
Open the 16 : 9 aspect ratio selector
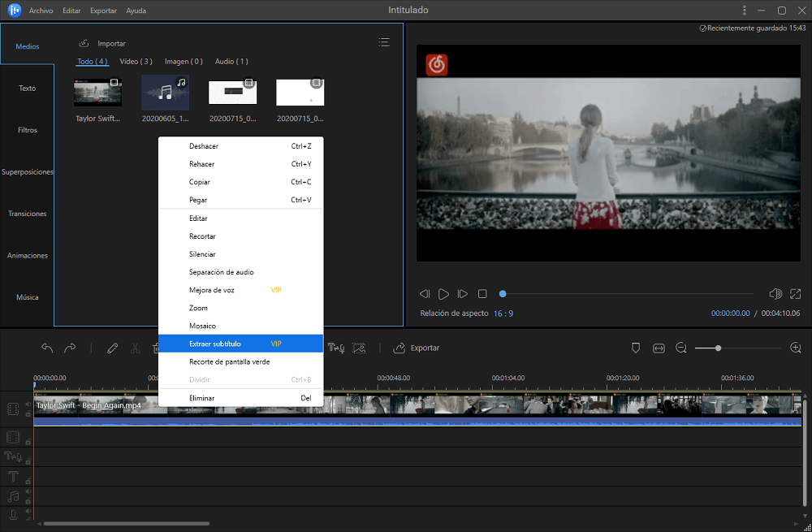pos(503,314)
